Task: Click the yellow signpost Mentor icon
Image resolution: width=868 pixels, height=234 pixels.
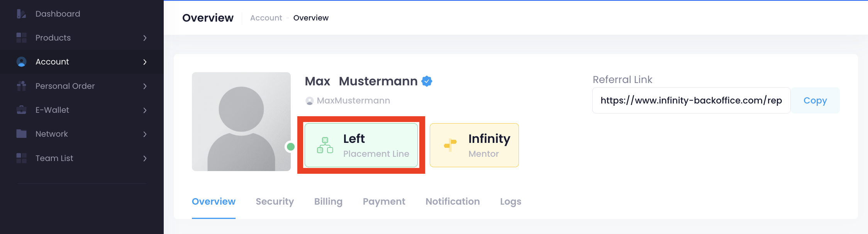Action: click(450, 145)
